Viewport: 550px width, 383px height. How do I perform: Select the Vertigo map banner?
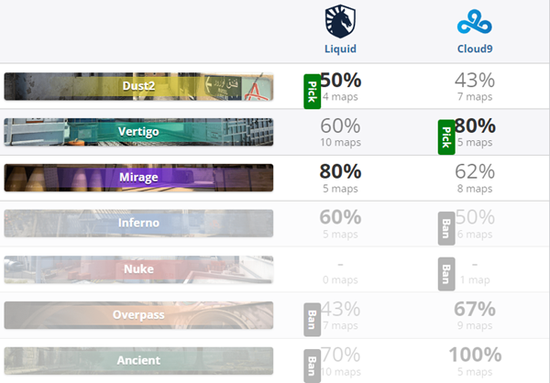click(x=139, y=132)
